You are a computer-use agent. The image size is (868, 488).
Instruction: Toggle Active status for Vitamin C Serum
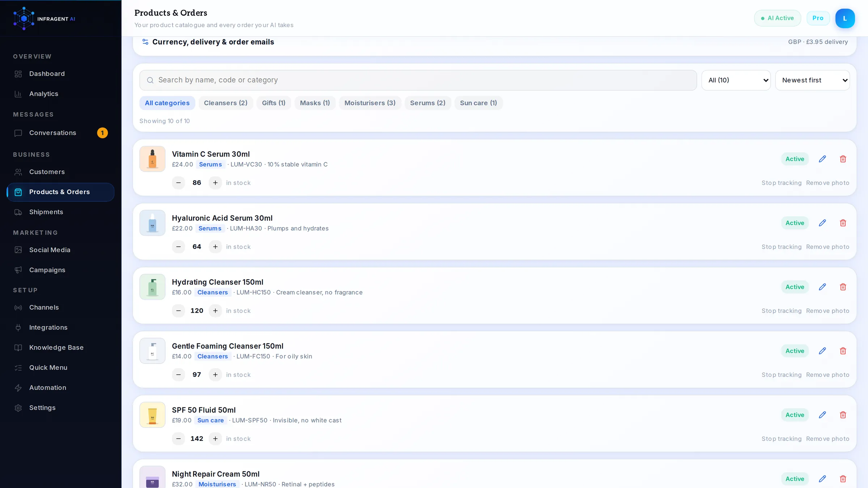pyautogui.click(x=795, y=159)
